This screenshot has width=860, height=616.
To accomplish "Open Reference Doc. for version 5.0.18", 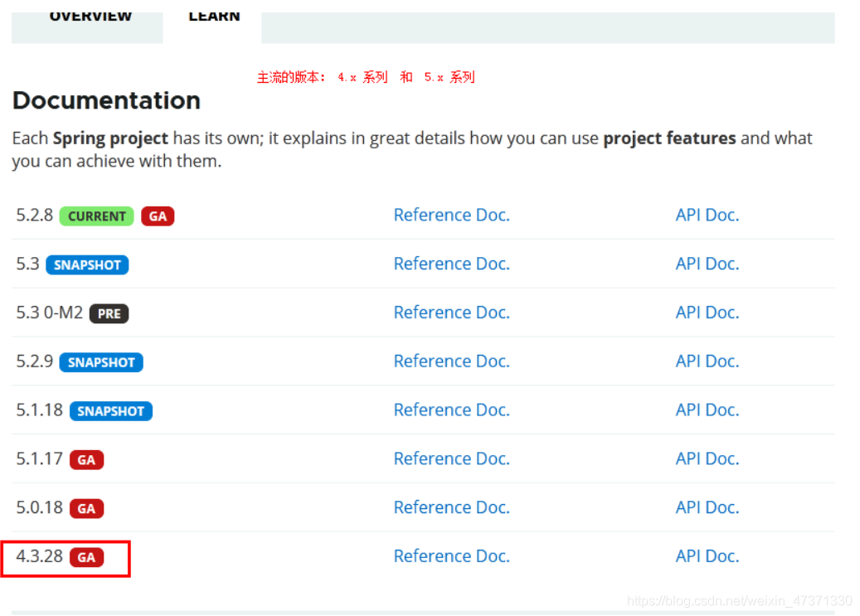I will click(452, 507).
